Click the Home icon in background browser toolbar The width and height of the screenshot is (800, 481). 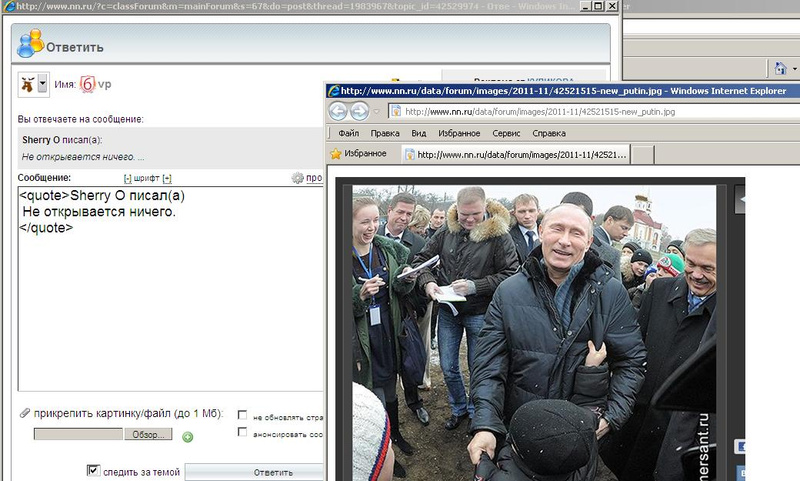click(x=780, y=68)
